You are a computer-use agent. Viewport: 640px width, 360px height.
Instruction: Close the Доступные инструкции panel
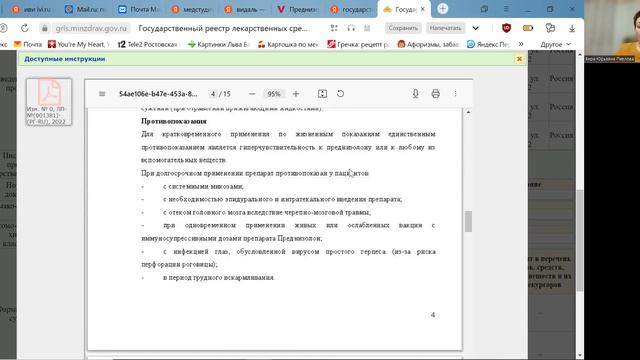click(x=519, y=59)
